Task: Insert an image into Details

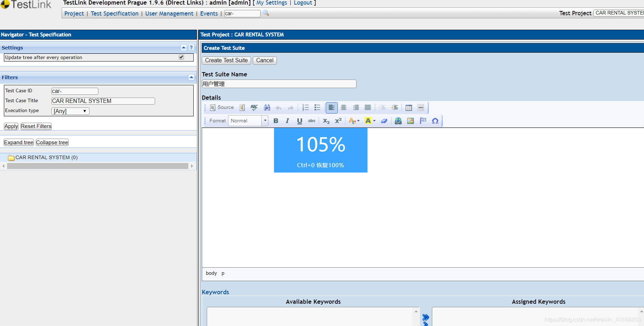Action: [x=410, y=121]
